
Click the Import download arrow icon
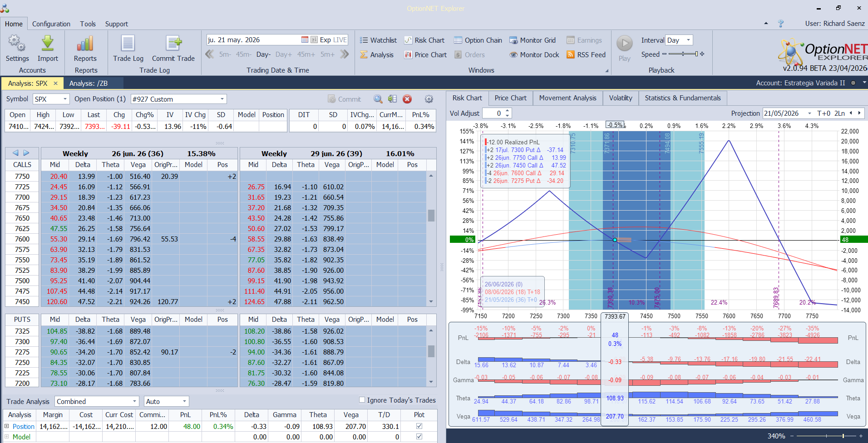(x=48, y=44)
